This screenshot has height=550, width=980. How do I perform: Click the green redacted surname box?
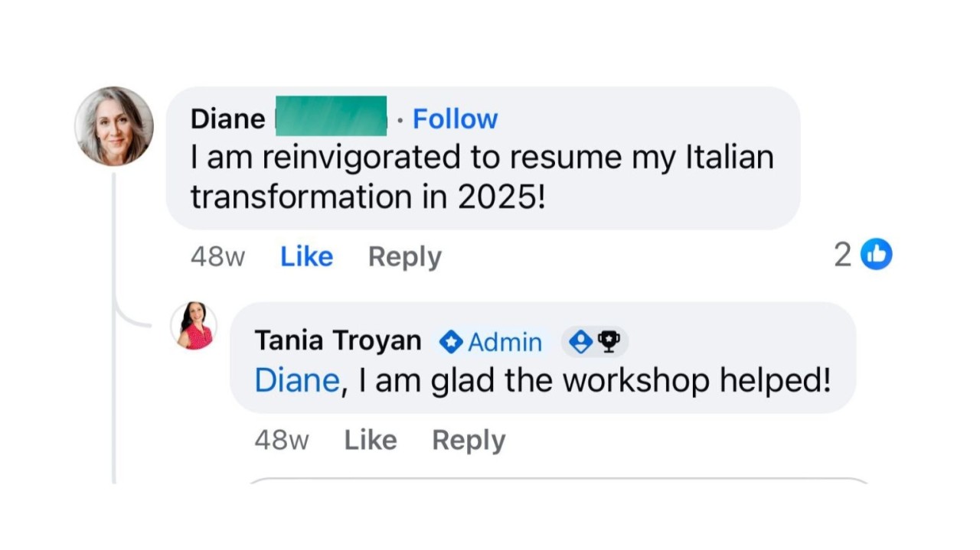[331, 116]
